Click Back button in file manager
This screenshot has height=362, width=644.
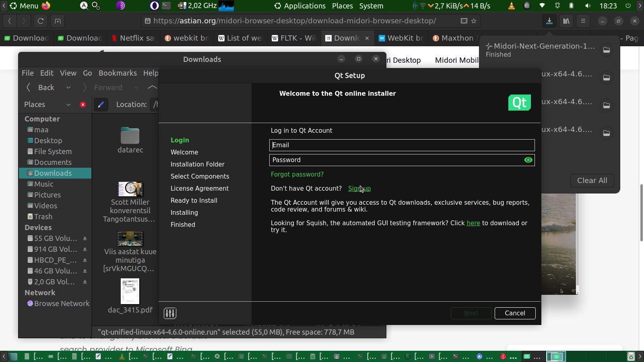[x=41, y=88]
